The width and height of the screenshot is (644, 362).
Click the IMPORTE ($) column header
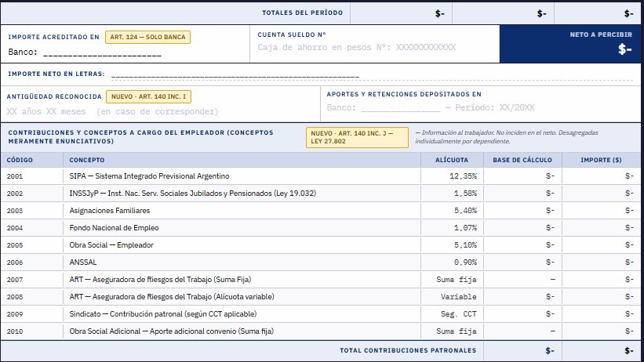pos(601,160)
